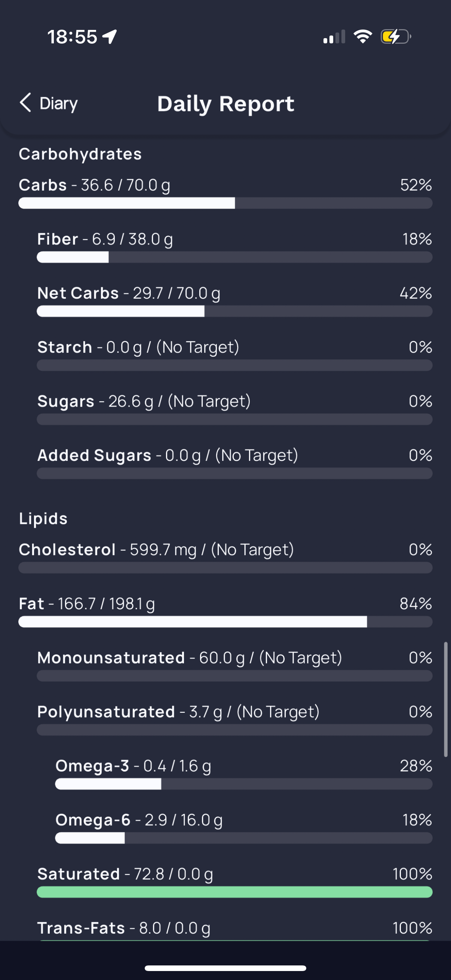Screen dimensions: 451x980
Task: Click the vertical scrollbar indicator
Action: pyautogui.click(x=445, y=699)
